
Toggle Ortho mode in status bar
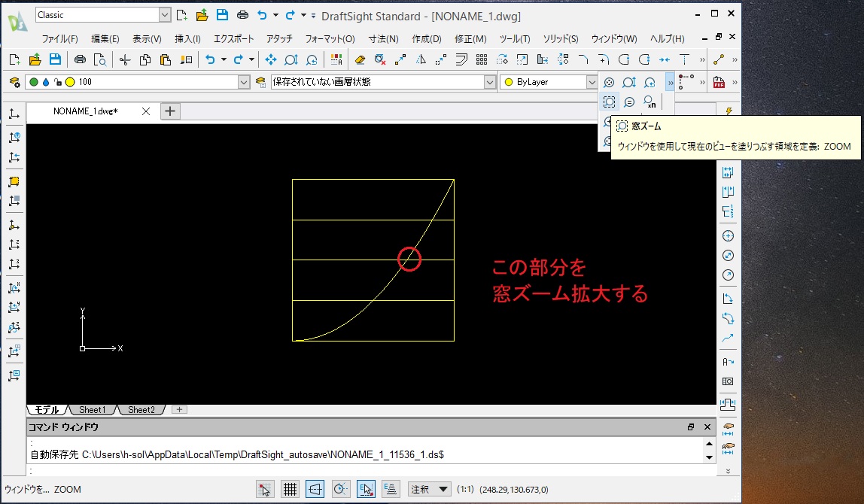pyautogui.click(x=315, y=489)
